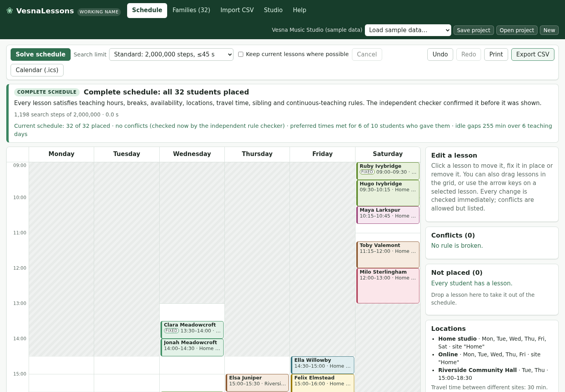Click the Monday column header
565x392 pixels.
coord(62,154)
